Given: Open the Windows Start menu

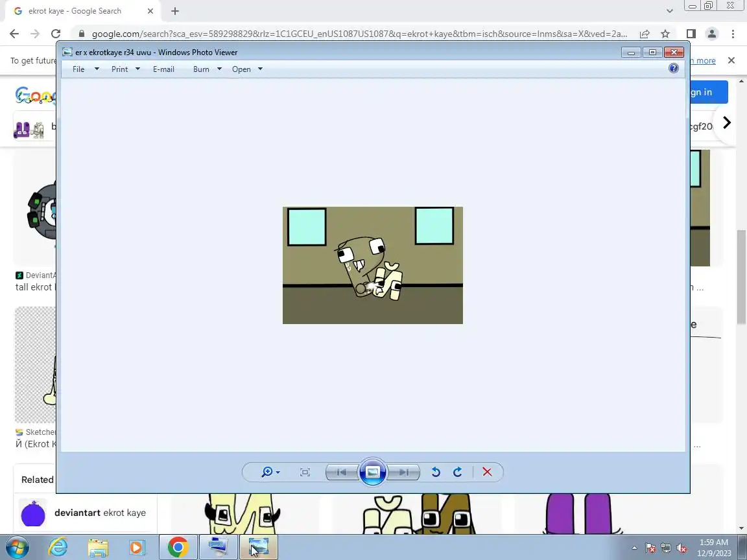Looking at the screenshot, I should pyautogui.click(x=17, y=547).
